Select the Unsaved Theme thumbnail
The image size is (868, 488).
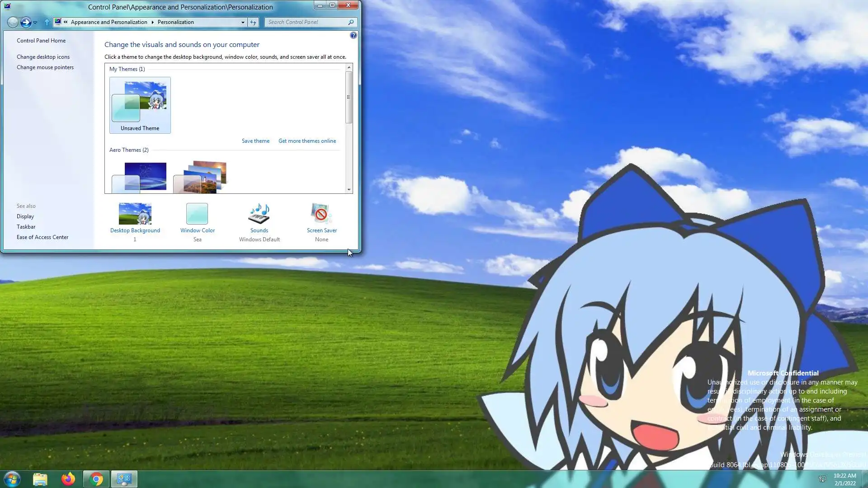click(140, 105)
